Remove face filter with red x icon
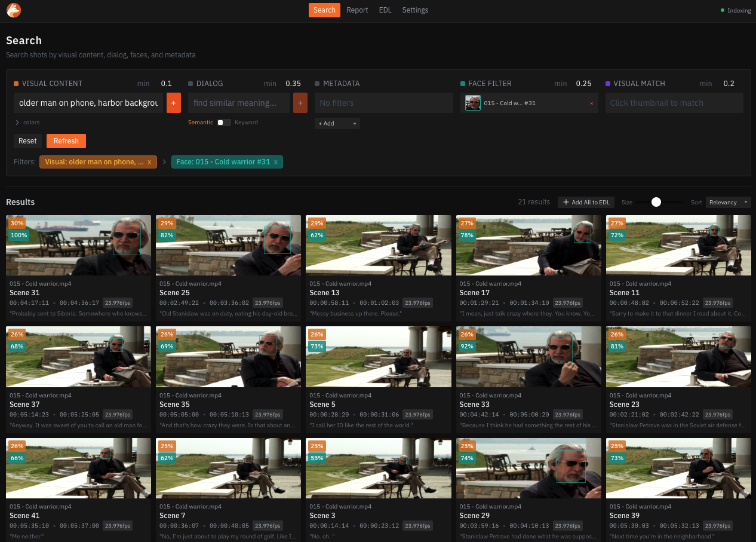 click(x=591, y=103)
